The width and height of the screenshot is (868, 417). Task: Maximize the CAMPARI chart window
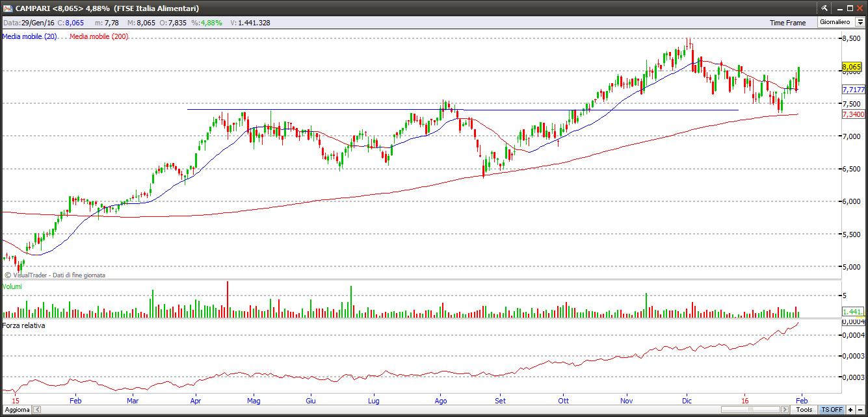pyautogui.click(x=848, y=8)
